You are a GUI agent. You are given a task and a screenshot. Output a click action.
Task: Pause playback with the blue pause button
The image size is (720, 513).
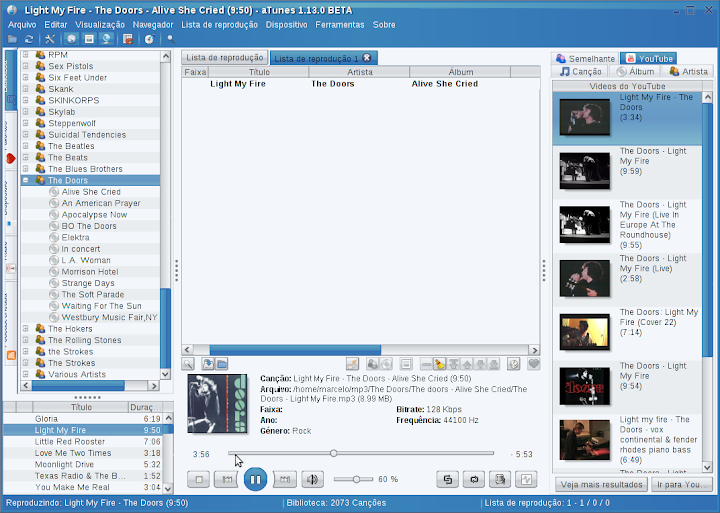click(x=255, y=479)
